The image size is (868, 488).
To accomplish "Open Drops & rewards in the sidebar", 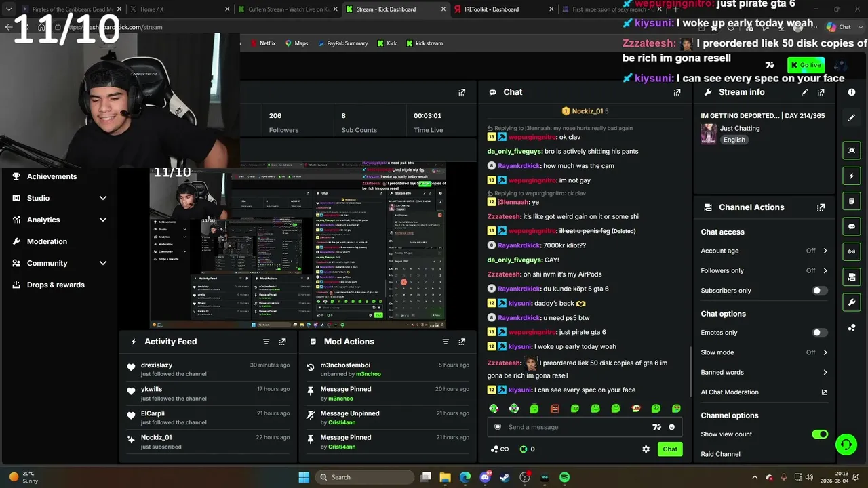I will 56,285.
